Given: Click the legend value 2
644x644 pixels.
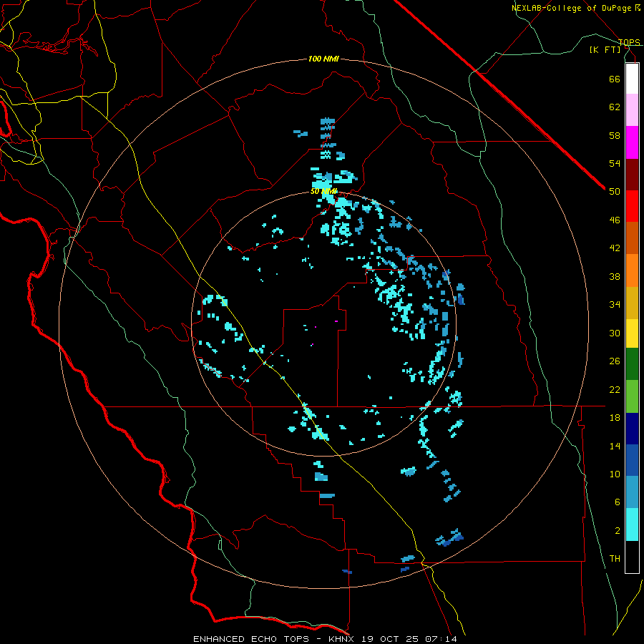Looking at the screenshot, I should (618, 531).
